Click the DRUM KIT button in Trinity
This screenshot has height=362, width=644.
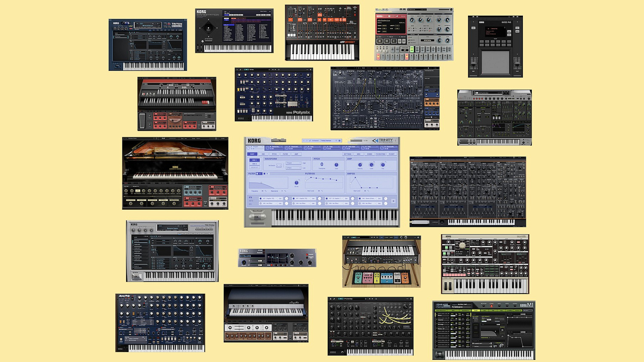pyautogui.click(x=255, y=167)
